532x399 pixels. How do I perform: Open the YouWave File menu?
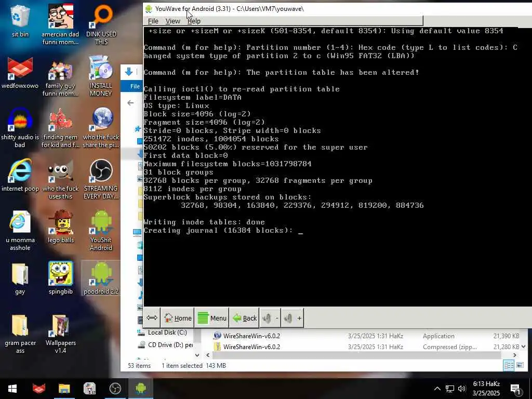point(153,21)
